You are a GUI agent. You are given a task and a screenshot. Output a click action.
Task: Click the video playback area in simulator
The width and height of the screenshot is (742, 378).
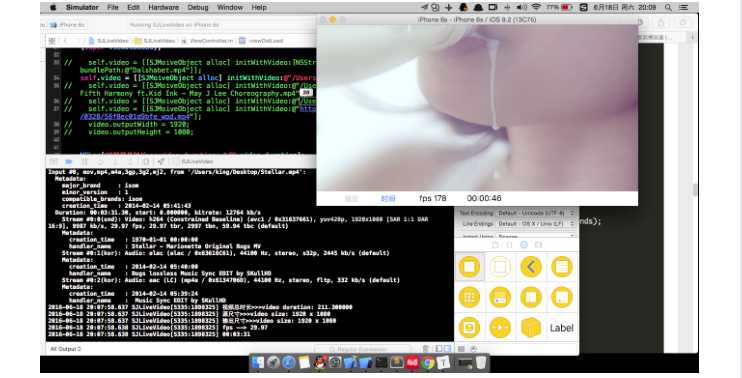pos(477,108)
